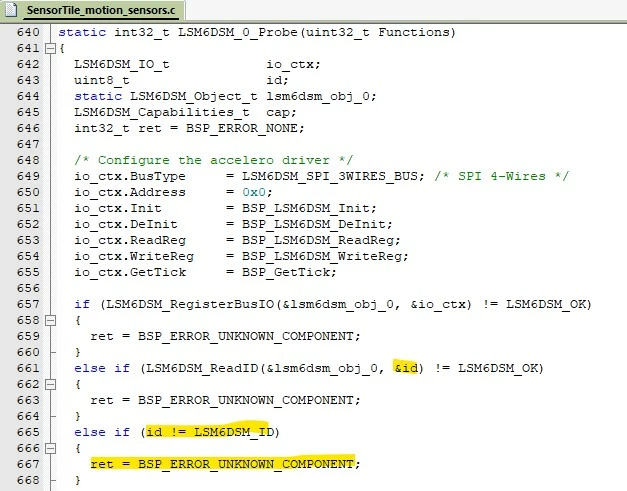The height and width of the screenshot is (491, 627).
Task: Click line number 667 in the gutter
Action: 28,464
